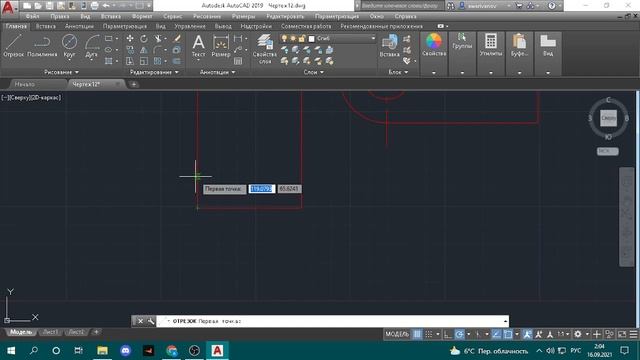Click the Print icon in quick access toolbar
The image size is (640, 360).
click(x=94, y=6)
